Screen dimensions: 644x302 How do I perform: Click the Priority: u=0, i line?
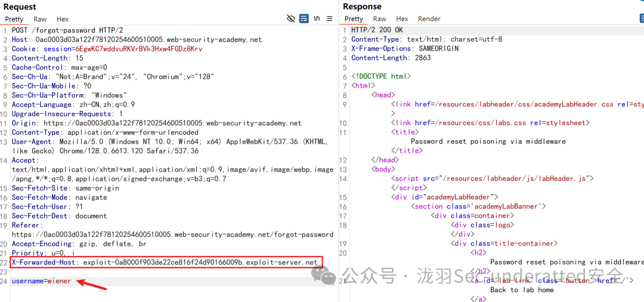(43, 253)
